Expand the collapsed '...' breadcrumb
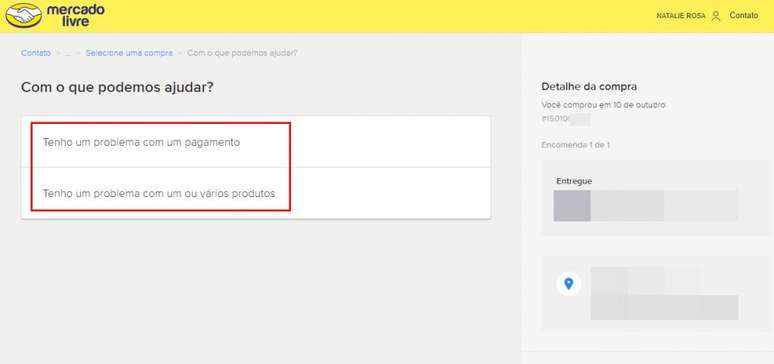The height and width of the screenshot is (364, 774). pos(68,53)
